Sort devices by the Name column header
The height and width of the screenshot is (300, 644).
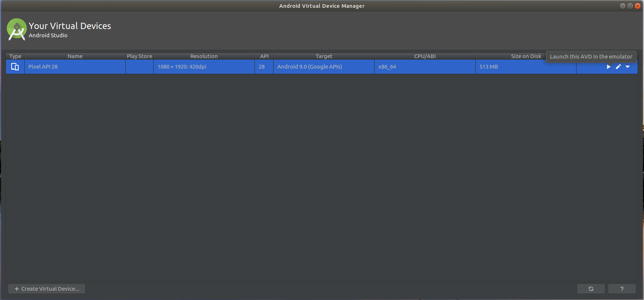[75, 56]
